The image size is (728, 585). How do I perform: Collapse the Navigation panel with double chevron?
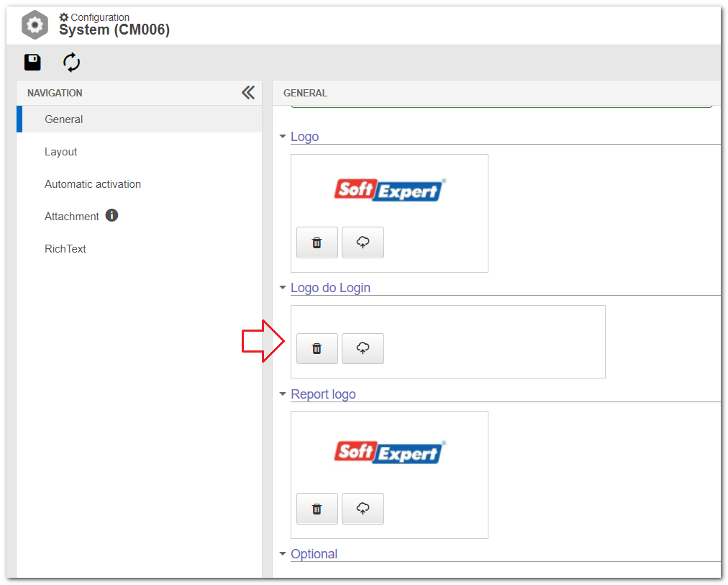click(248, 93)
